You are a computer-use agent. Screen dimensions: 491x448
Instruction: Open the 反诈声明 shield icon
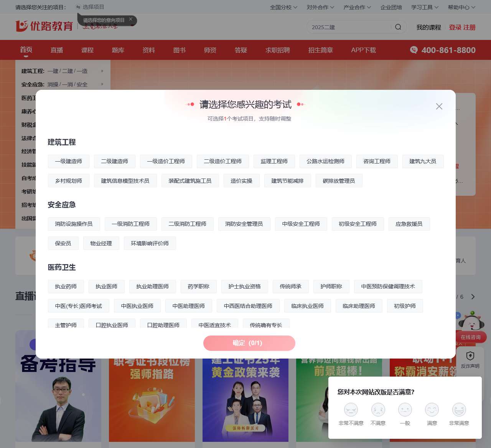point(470,356)
